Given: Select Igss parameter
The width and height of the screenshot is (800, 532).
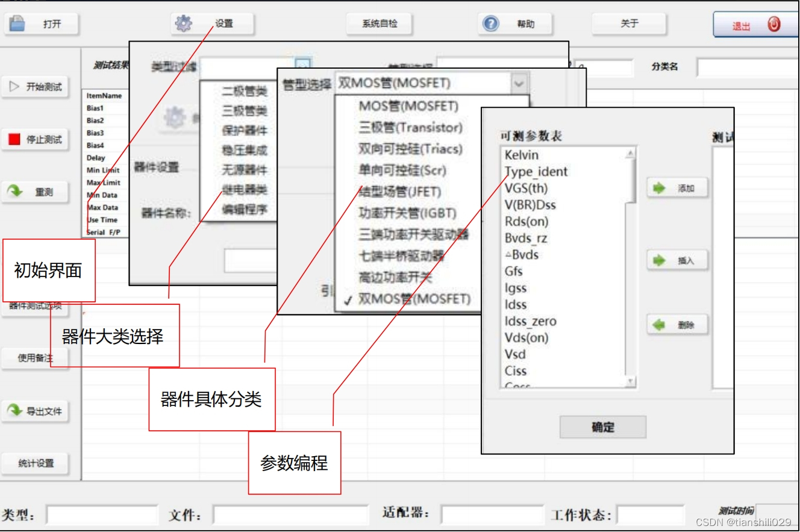Looking at the screenshot, I should tap(516, 288).
